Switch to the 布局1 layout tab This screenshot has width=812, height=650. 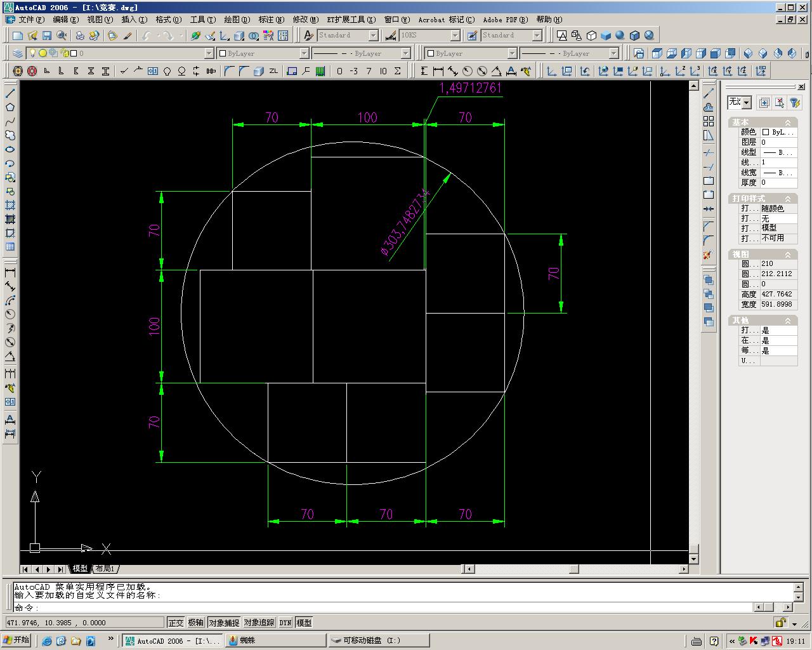pos(105,569)
